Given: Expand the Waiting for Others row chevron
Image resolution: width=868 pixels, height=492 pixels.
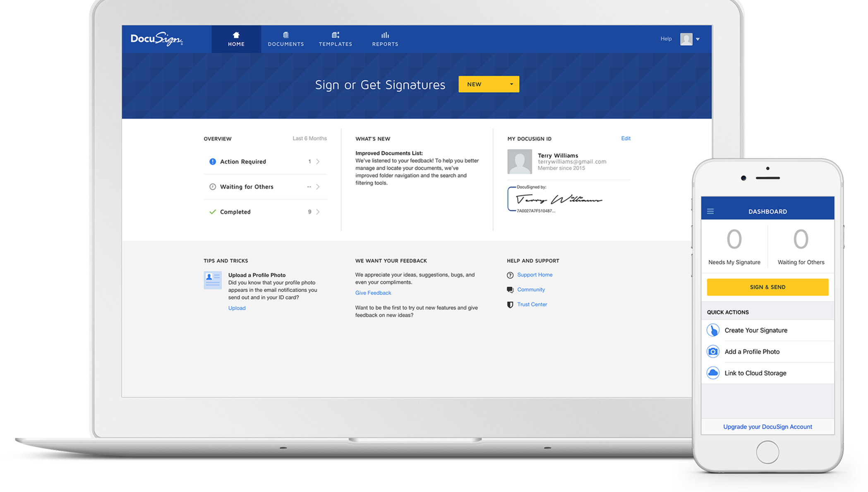Looking at the screenshot, I should [x=318, y=186].
